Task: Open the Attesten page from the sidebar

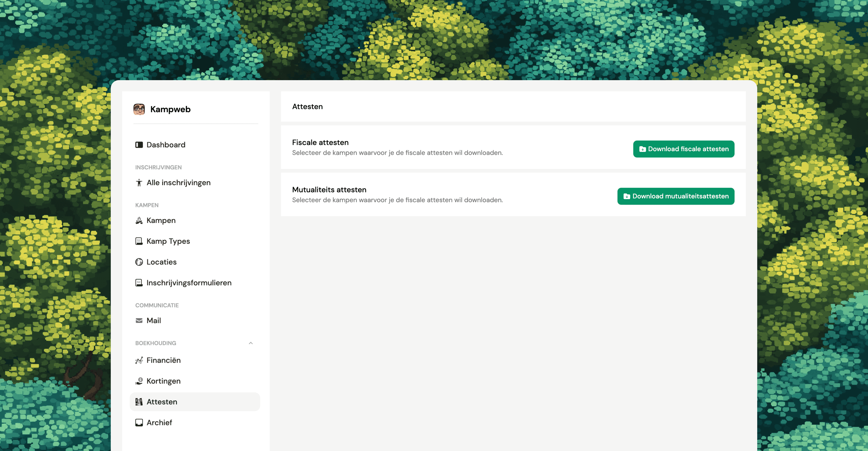Action: 162,402
